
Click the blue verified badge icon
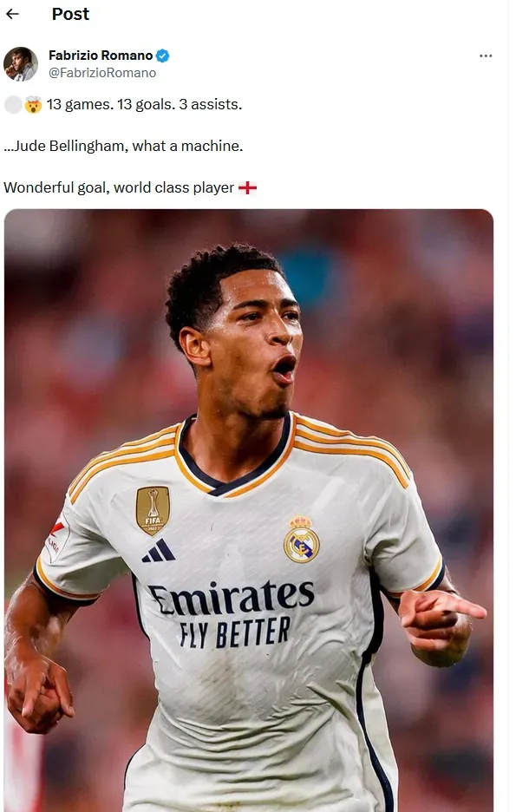pyautogui.click(x=162, y=56)
